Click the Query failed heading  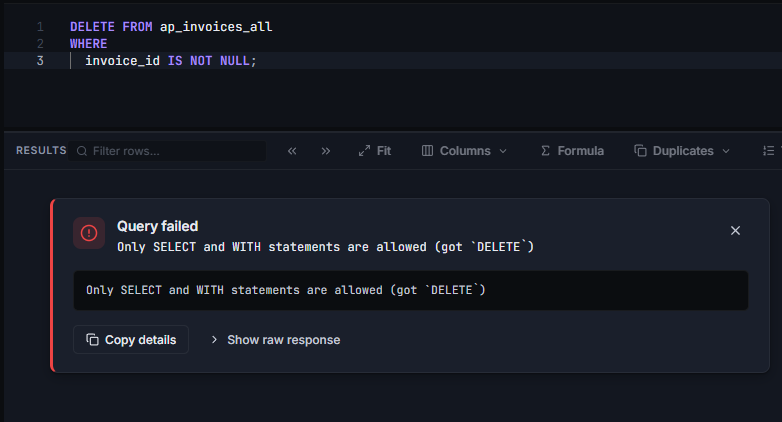pyautogui.click(x=158, y=226)
